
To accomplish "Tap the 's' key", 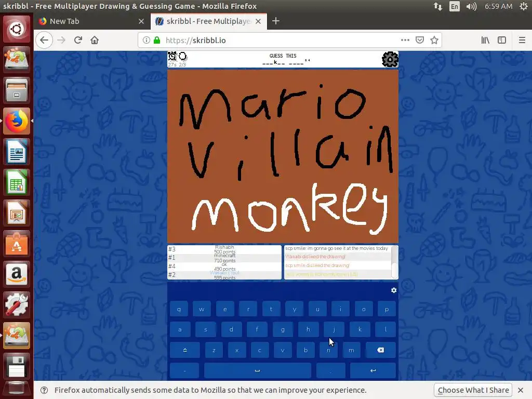I will [206, 329].
